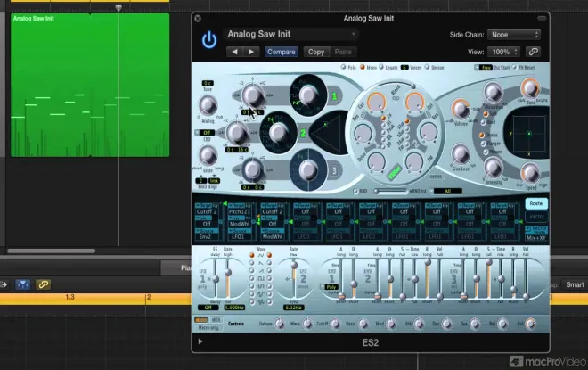The image size is (588, 370).
Task: Click the Glide knob
Action: click(208, 155)
